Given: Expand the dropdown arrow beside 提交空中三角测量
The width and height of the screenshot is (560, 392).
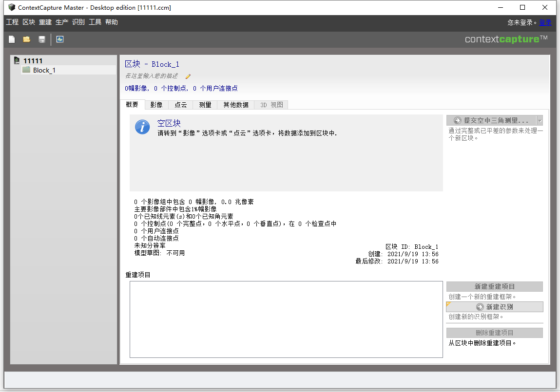Looking at the screenshot, I should (x=540, y=120).
